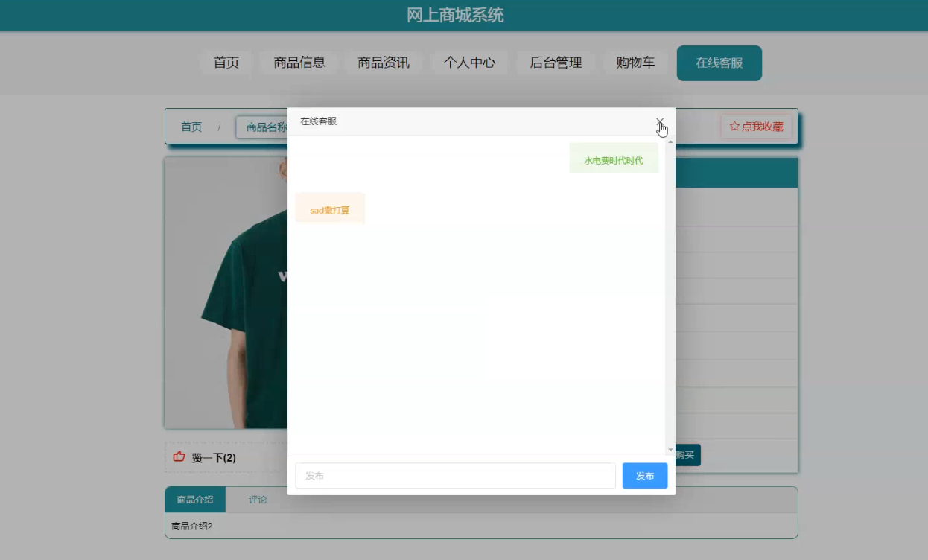Click the 点我收藏 favorite button
The width and height of the screenshot is (928, 560).
click(756, 127)
